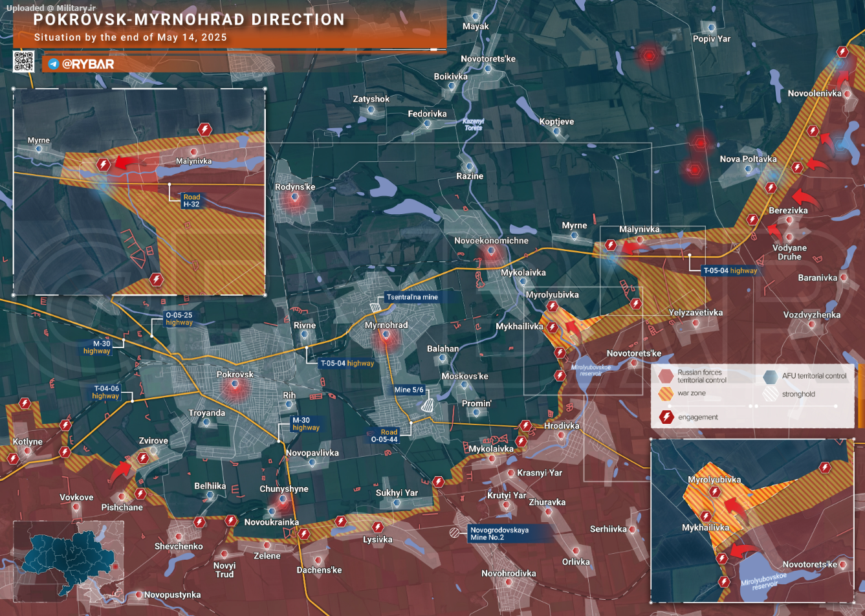
Task: Click the QR code under the title
Action: [23, 61]
